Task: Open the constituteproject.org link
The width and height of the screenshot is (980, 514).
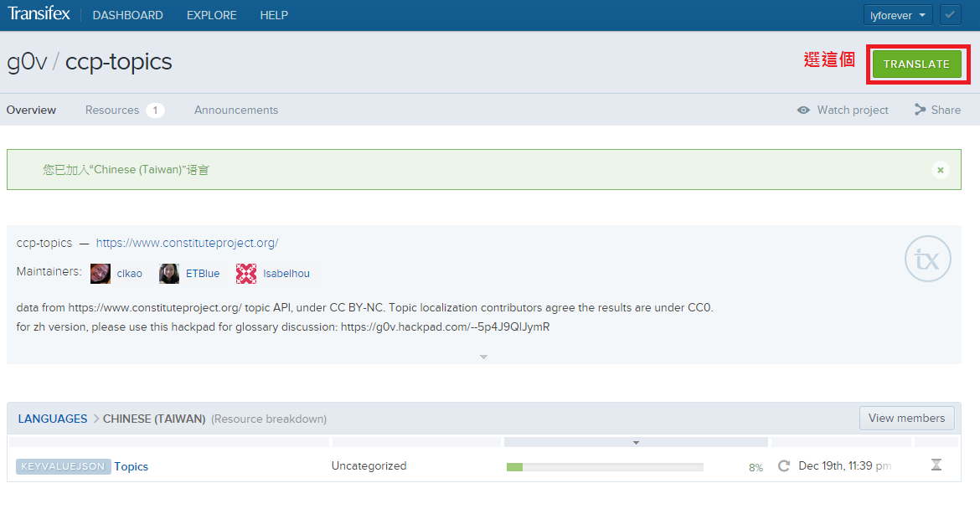Action: (x=187, y=243)
